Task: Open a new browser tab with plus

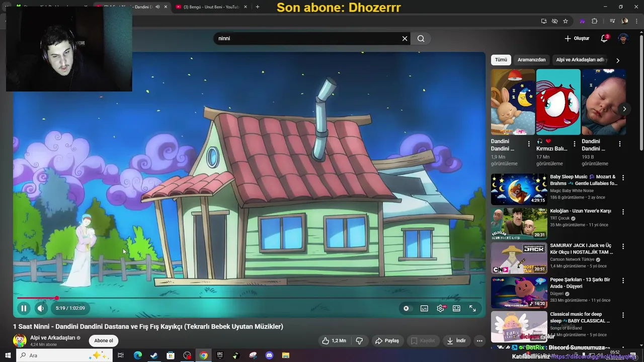Action: click(258, 7)
